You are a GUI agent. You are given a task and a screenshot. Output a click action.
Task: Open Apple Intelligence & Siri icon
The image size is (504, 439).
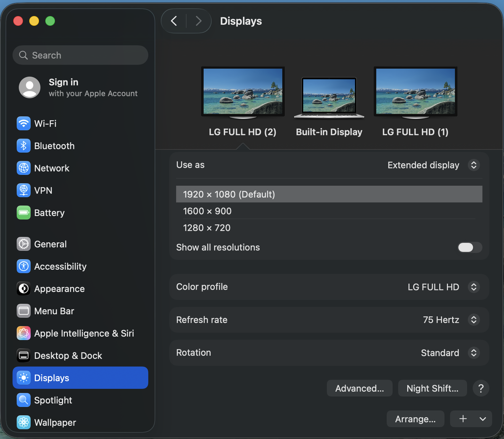(x=24, y=333)
